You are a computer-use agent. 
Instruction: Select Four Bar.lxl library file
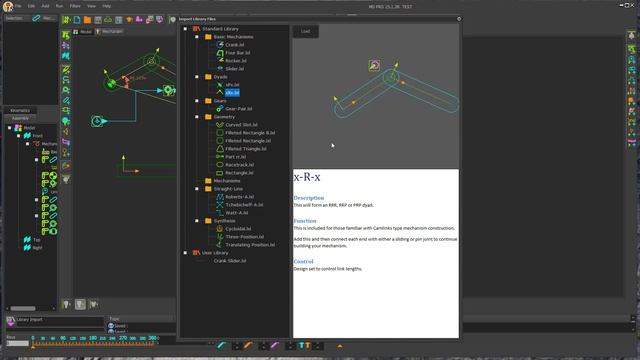point(238,53)
